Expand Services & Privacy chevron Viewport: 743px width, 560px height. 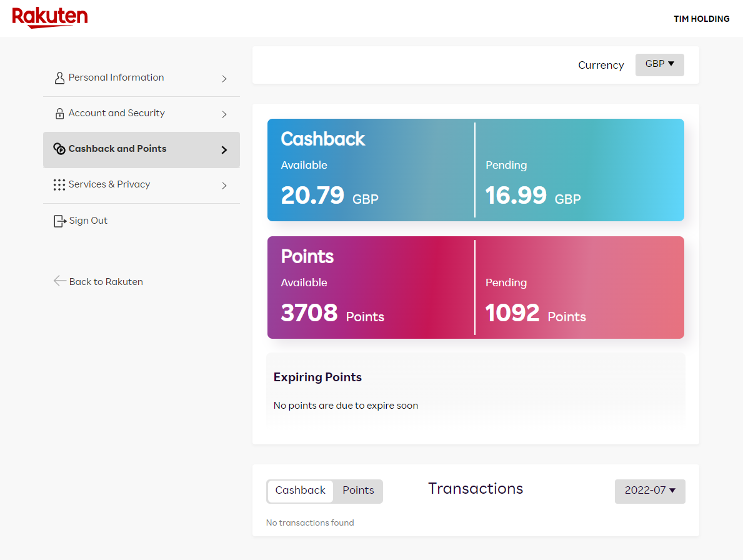(224, 186)
